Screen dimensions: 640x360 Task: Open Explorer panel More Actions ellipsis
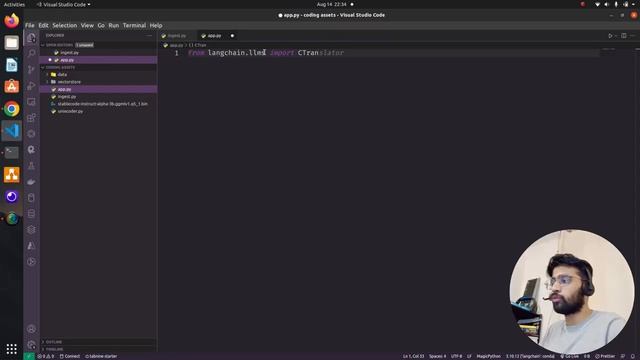click(149, 36)
